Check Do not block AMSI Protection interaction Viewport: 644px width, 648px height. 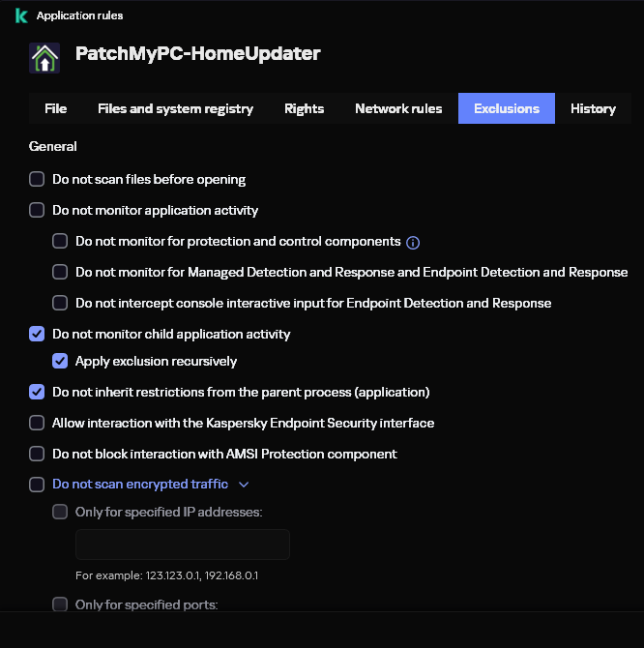pos(37,454)
